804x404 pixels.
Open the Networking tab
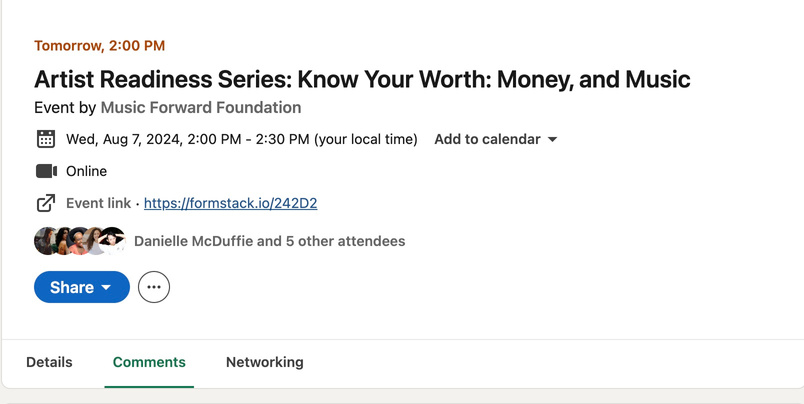click(x=265, y=362)
